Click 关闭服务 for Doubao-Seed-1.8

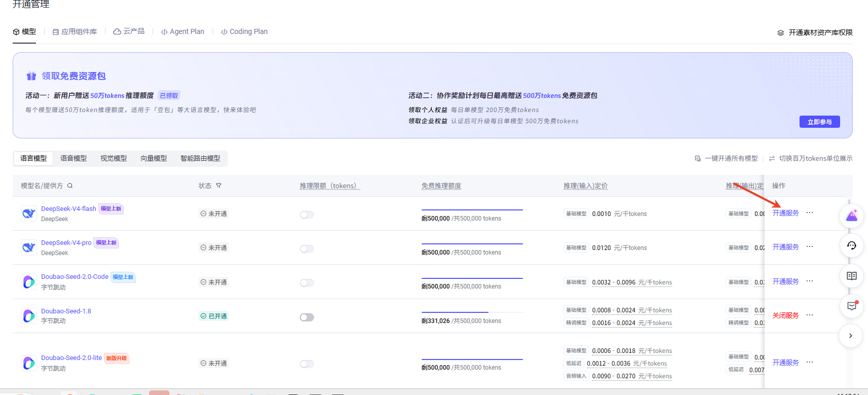pyautogui.click(x=786, y=315)
